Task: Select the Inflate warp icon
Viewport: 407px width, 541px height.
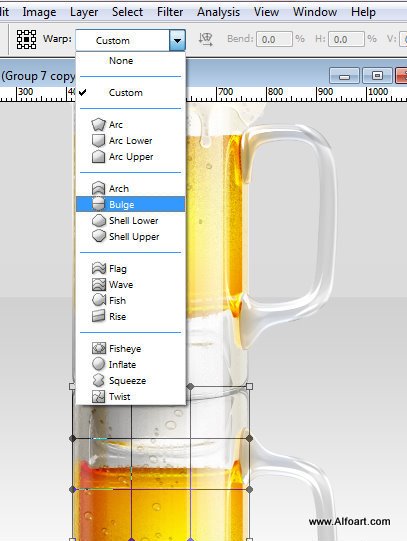Action: pos(98,364)
